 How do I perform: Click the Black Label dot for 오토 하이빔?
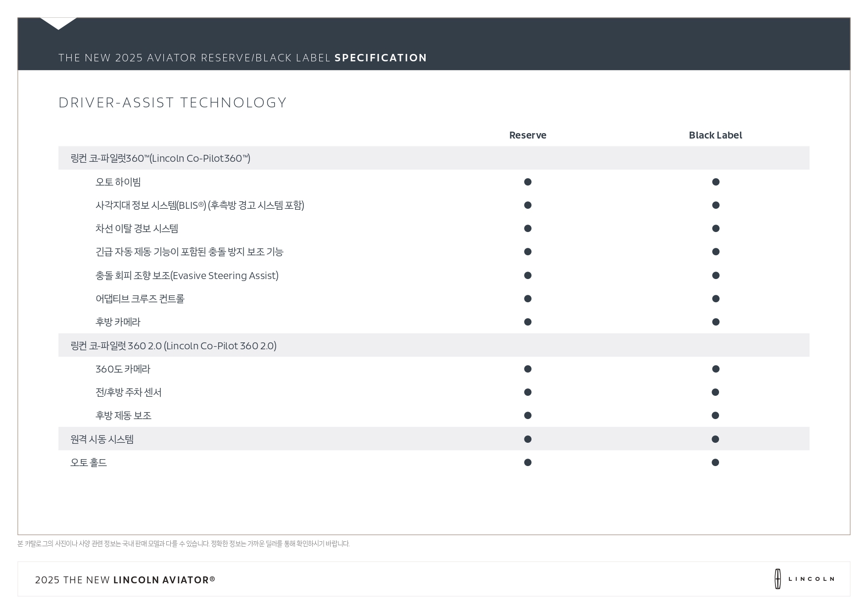[x=716, y=182]
